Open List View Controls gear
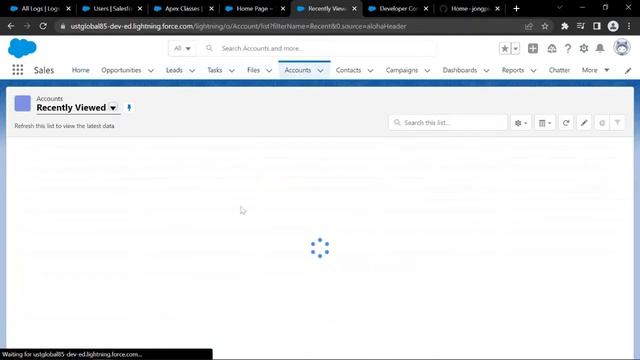Screen dimensions: 640x360 click(521, 123)
